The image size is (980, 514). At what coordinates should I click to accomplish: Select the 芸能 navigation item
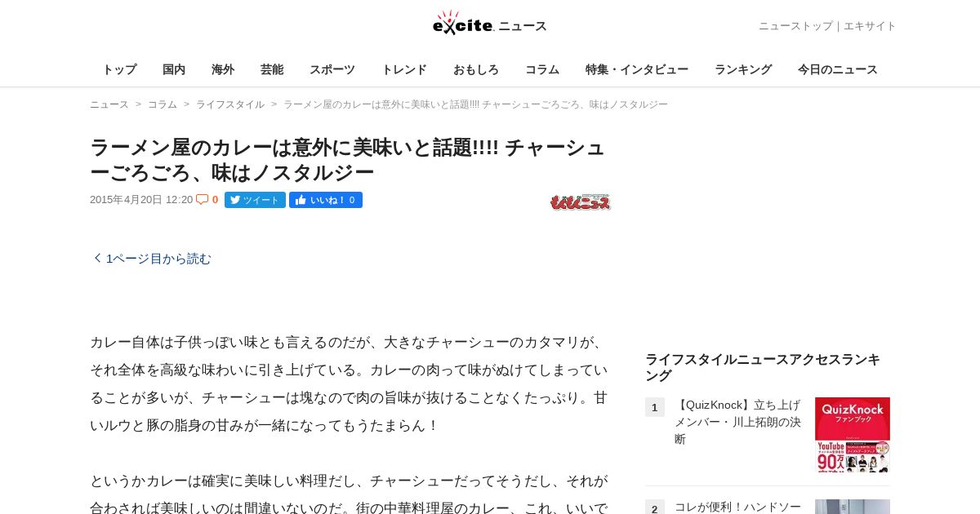coord(272,69)
